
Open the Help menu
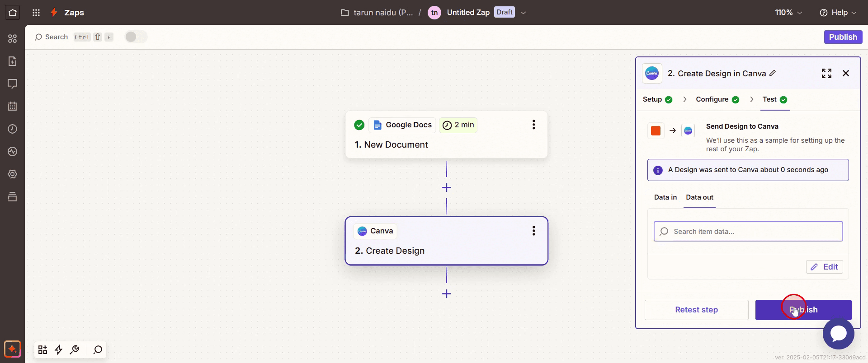point(838,13)
